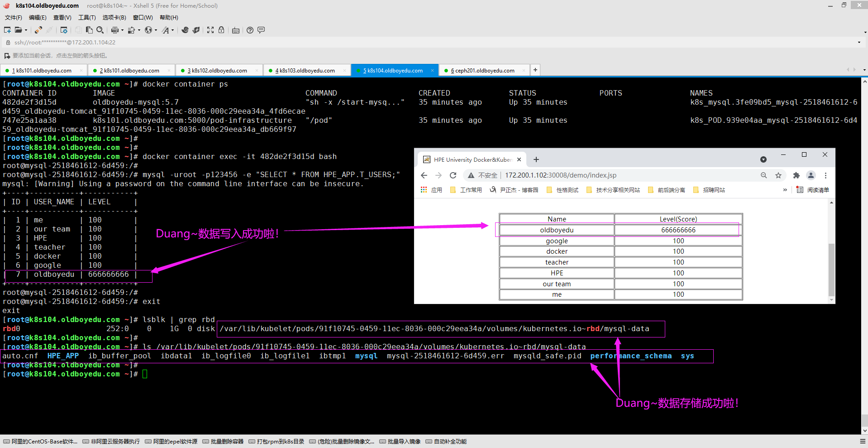Click the New Session toolbar icon
This screenshot has height=448, width=868.
coord(7,30)
